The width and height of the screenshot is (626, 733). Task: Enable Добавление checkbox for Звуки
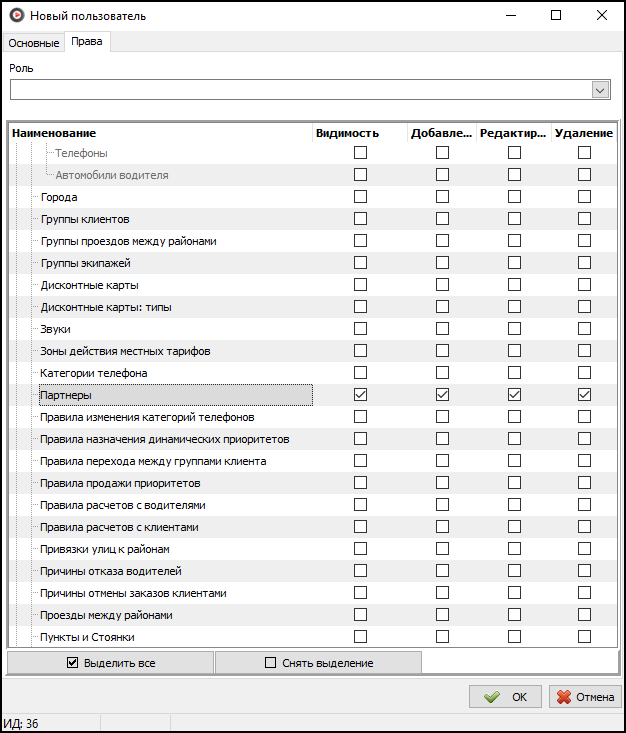442,329
